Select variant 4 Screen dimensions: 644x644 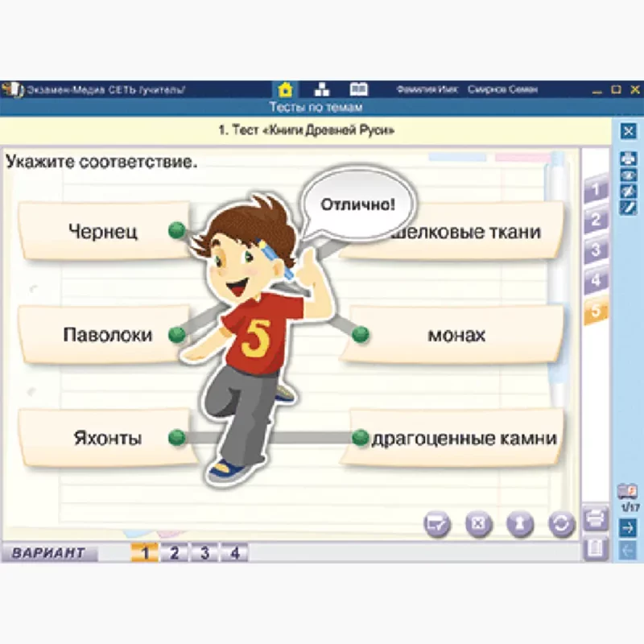[234, 553]
